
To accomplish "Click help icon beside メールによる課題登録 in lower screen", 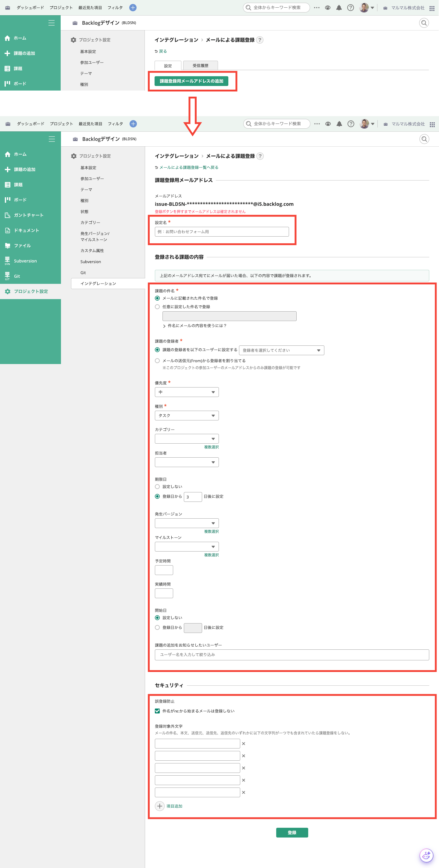I will [260, 156].
